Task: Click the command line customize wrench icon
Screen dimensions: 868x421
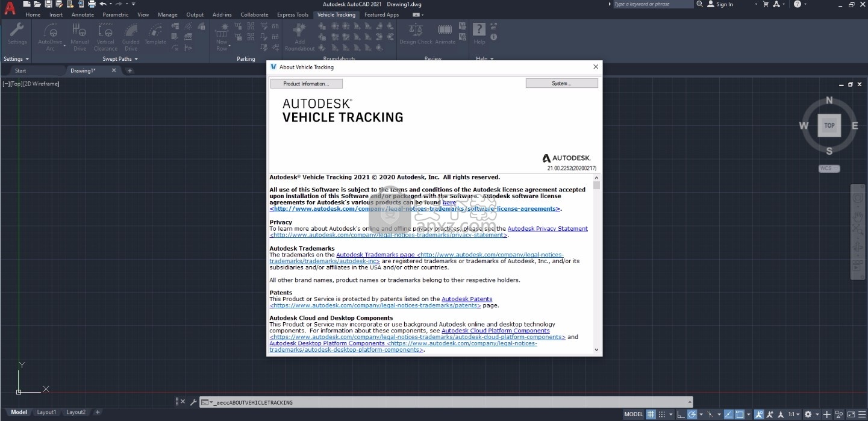Action: pos(193,402)
